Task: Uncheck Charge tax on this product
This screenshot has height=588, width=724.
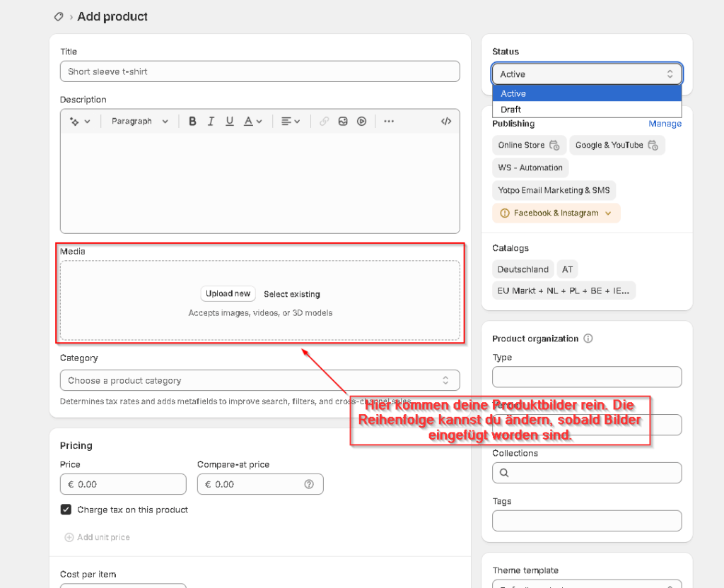Action: (x=66, y=510)
